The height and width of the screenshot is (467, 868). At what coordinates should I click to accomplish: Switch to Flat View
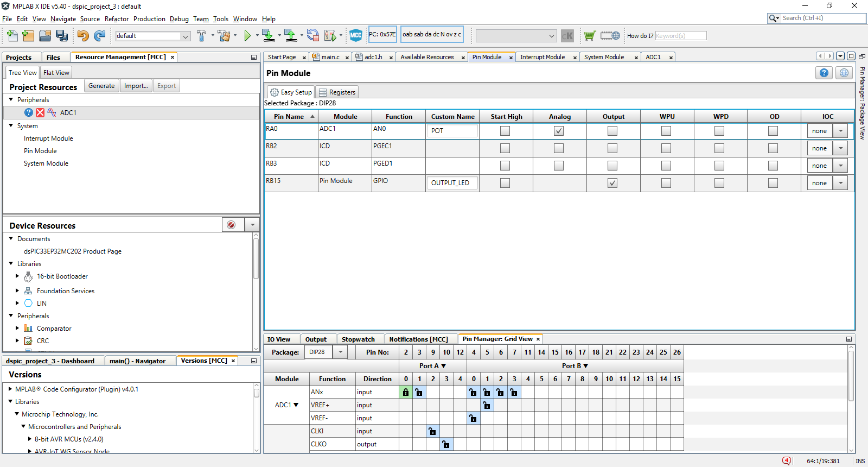point(56,72)
